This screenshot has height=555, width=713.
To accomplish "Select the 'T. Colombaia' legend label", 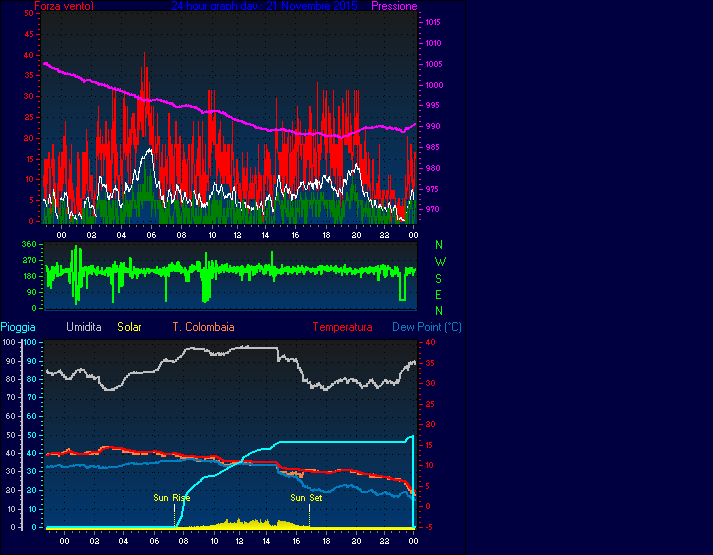I will (x=203, y=327).
